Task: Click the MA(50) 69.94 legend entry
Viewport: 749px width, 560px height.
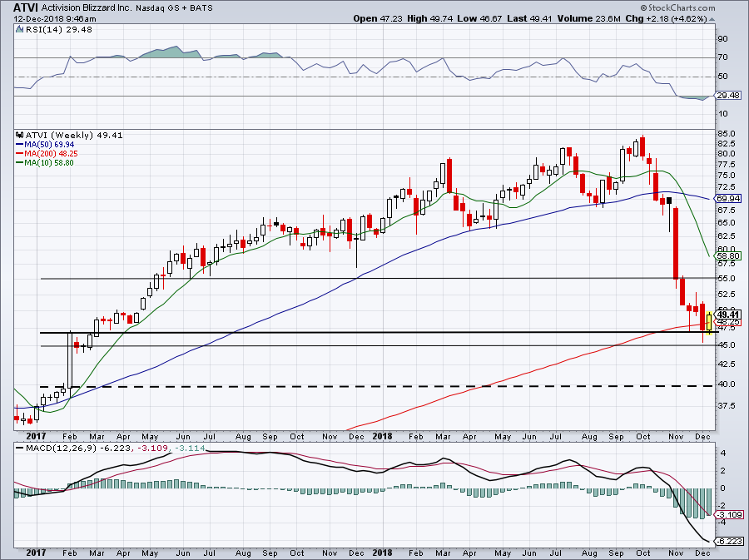Action: click(45, 144)
